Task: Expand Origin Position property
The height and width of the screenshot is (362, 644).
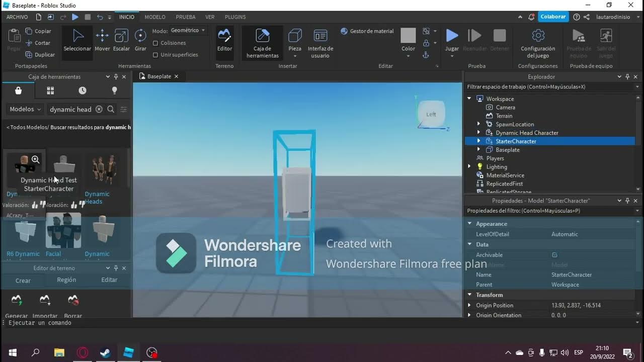Action: [x=469, y=305]
